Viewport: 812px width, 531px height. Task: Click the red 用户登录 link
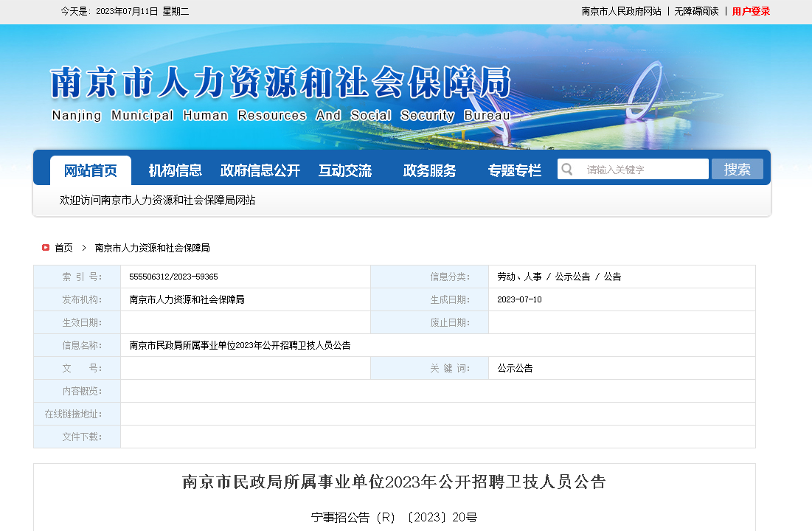click(751, 11)
